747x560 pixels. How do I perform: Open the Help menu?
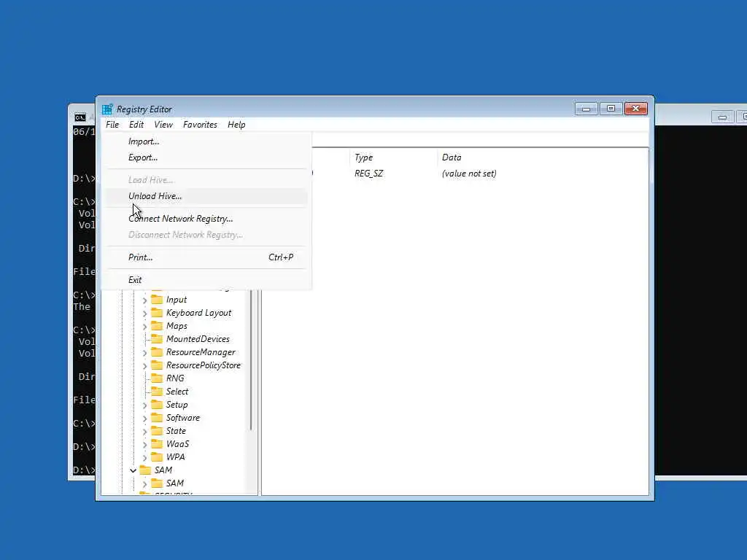236,124
